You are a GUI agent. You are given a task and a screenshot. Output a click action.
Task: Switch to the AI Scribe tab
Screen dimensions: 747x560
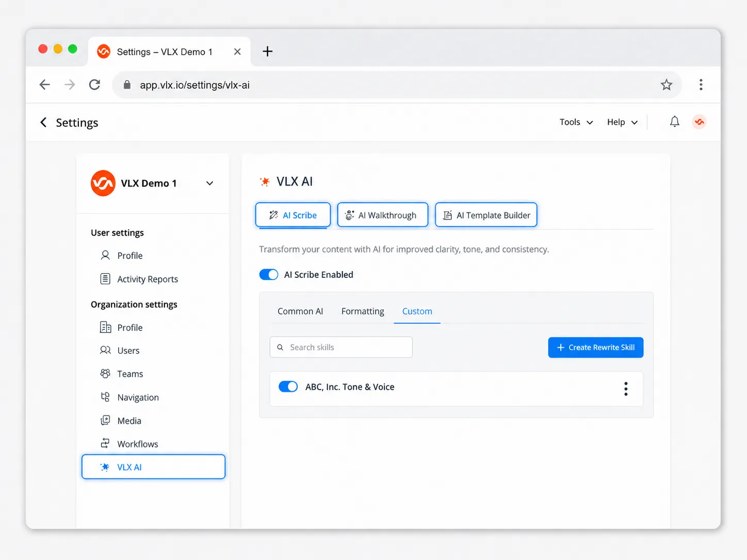tap(293, 215)
